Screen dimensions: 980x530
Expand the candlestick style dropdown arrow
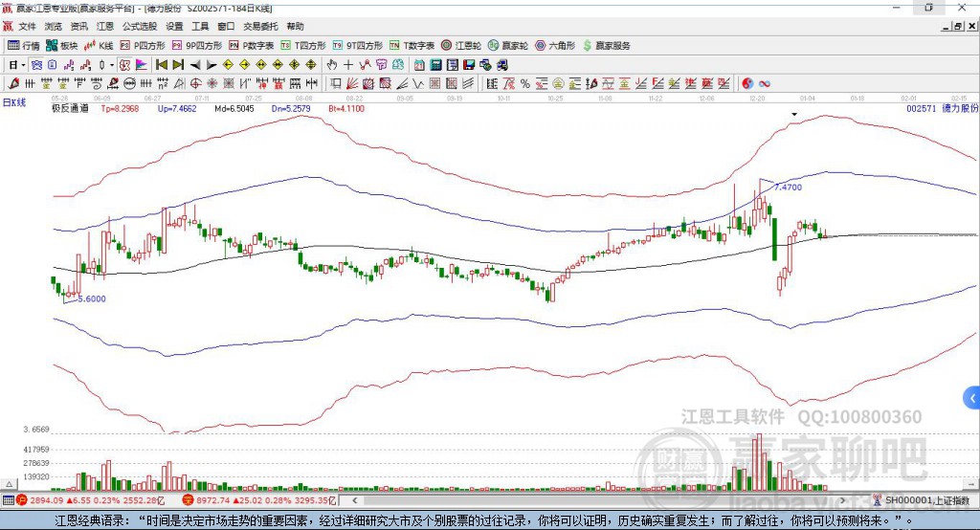[112, 65]
